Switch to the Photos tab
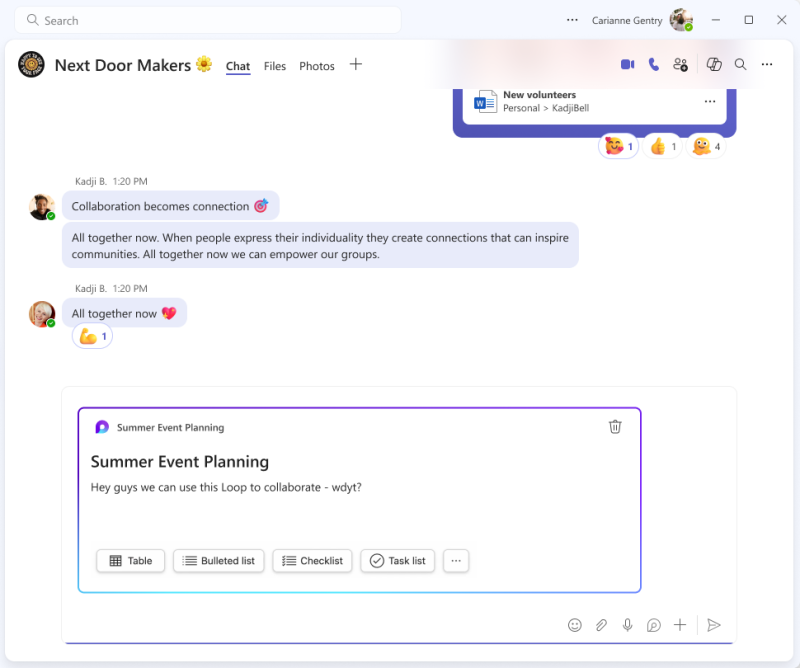 pyautogui.click(x=317, y=66)
